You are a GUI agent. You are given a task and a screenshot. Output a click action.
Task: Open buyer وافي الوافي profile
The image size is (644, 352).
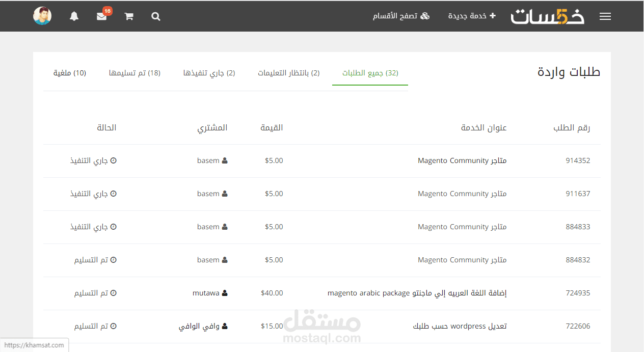pyautogui.click(x=203, y=326)
